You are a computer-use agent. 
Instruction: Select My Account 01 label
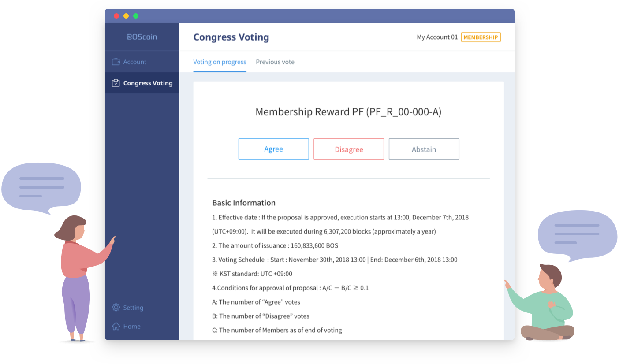click(437, 37)
